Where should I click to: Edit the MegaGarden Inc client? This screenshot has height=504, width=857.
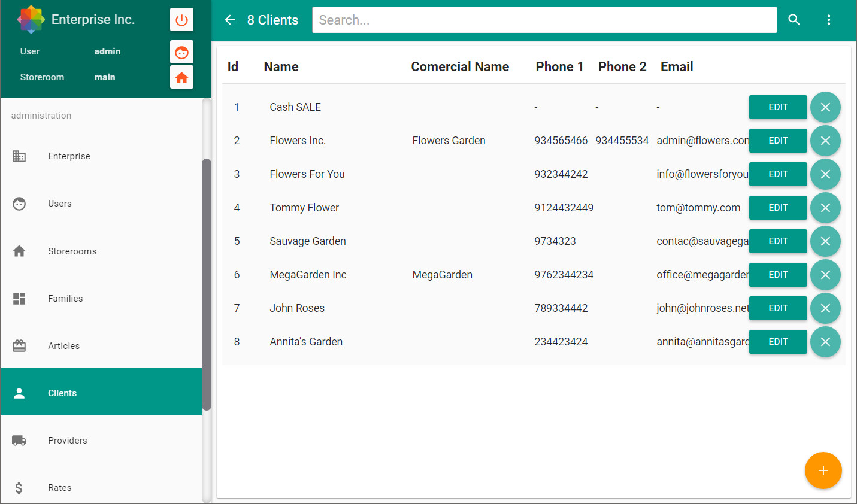[777, 275]
